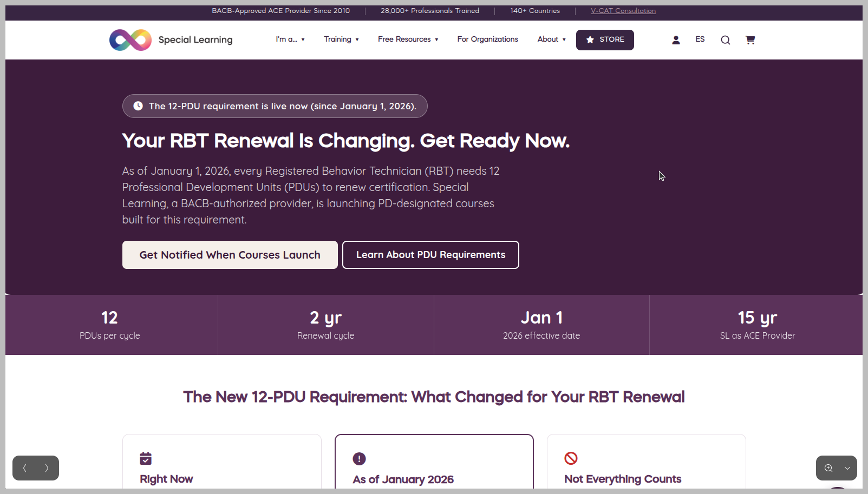Image resolution: width=868 pixels, height=494 pixels.
Task: Click the exclamation icon above As of January 2026
Action: tap(359, 459)
